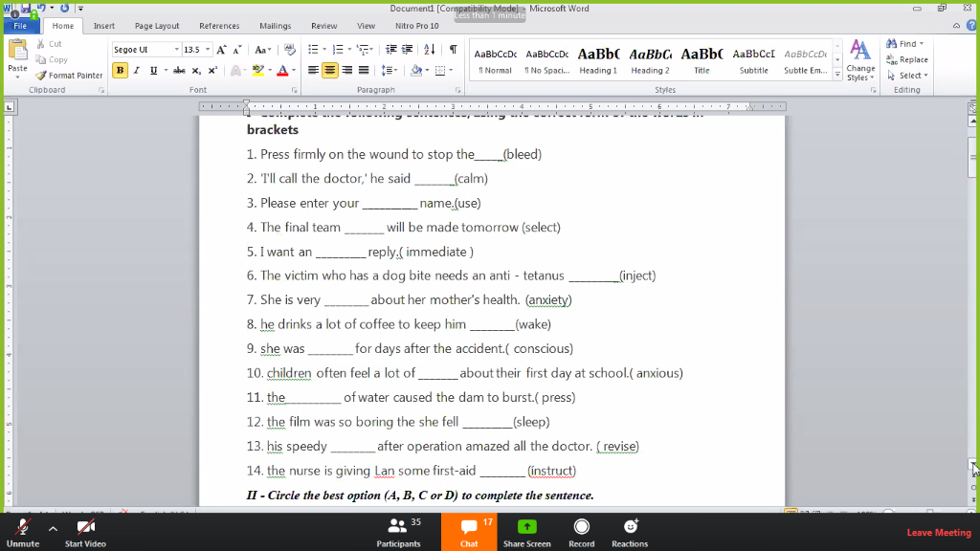Click Leave Meeting
Screen dimensions: 980x551
tap(939, 532)
